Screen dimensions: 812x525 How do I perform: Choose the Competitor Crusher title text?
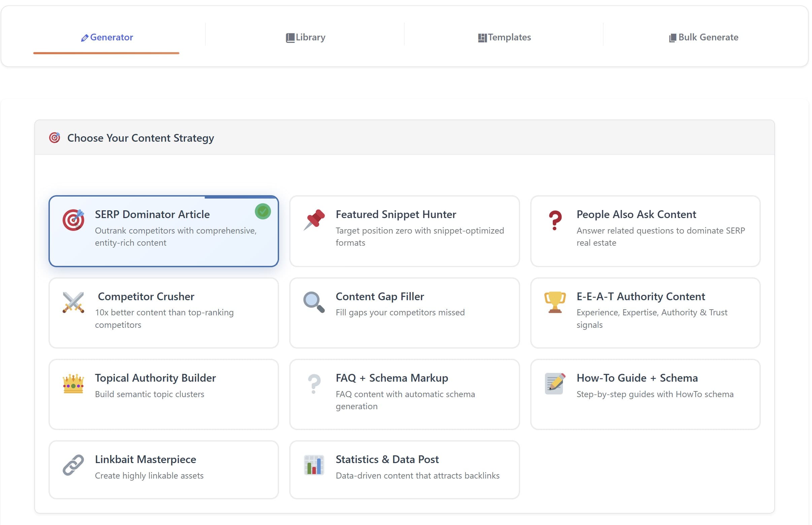[x=146, y=296]
